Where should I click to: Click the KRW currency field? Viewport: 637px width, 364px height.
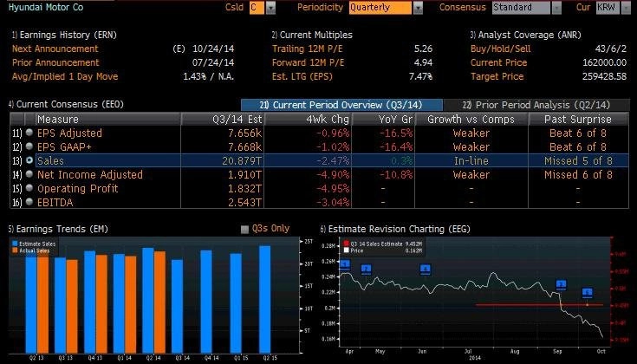[608, 8]
